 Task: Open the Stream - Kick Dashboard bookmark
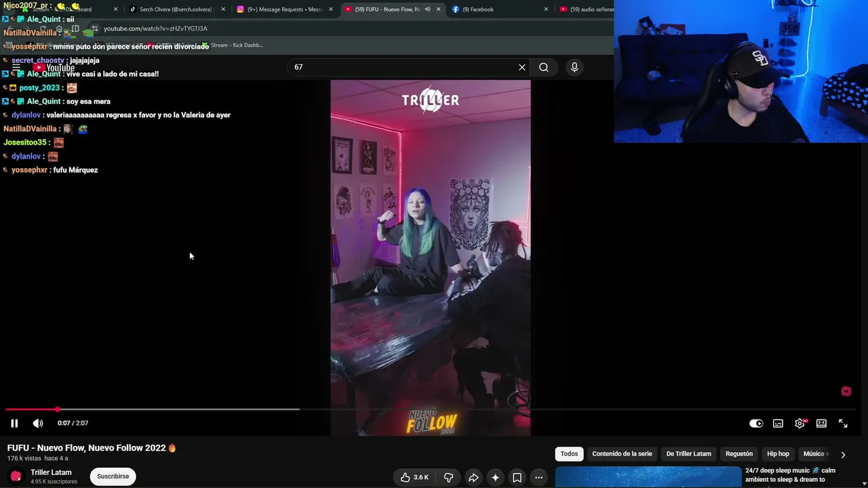232,45
